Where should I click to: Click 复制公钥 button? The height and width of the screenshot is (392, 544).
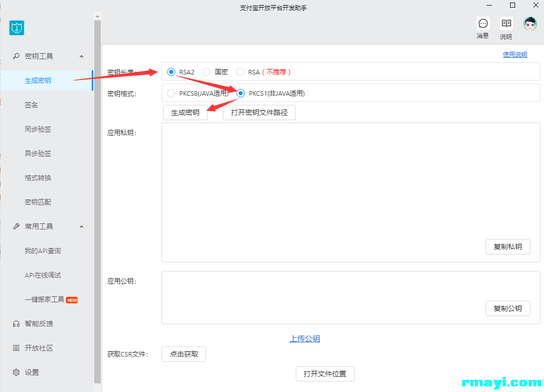(x=508, y=308)
